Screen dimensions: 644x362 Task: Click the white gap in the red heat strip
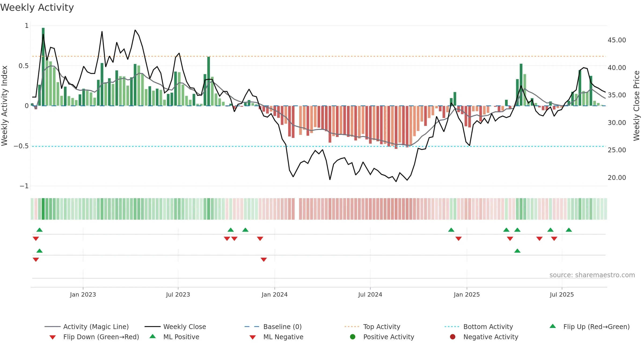pos(297,209)
